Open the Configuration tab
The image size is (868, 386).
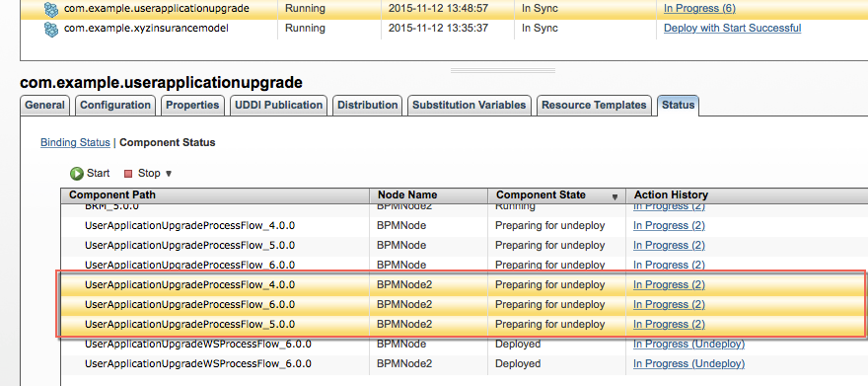point(115,106)
